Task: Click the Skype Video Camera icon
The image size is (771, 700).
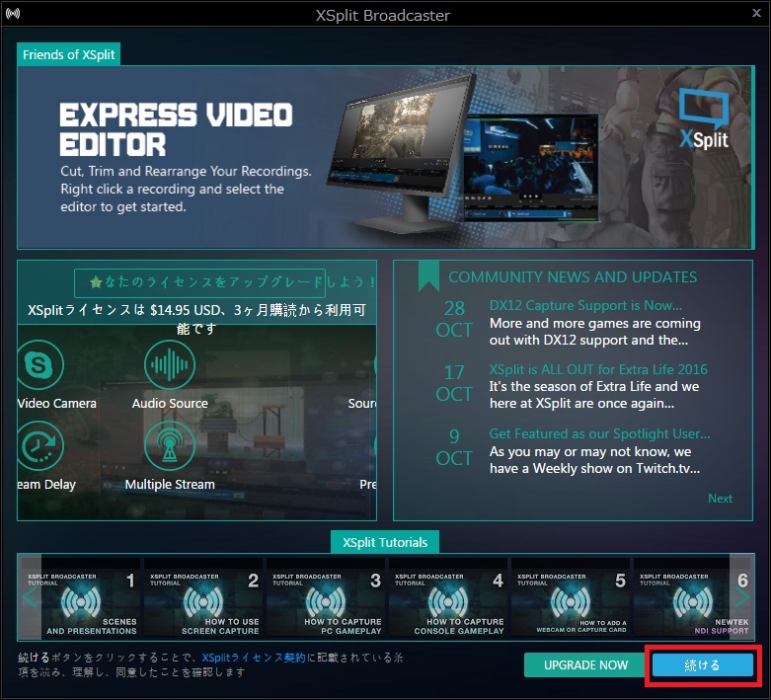Action: 39,364
